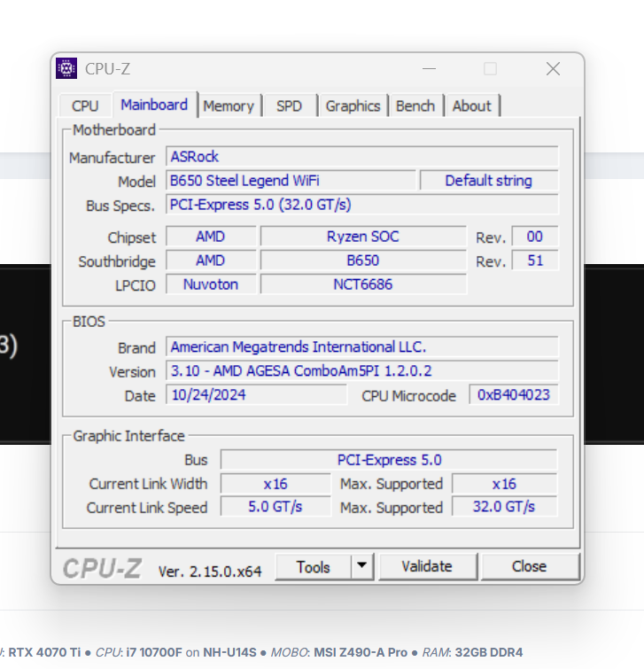The width and height of the screenshot is (644, 669).
Task: Click Bus Specs PCI-Express 5.0 (32.0 GT/s)
Action: pos(362,205)
